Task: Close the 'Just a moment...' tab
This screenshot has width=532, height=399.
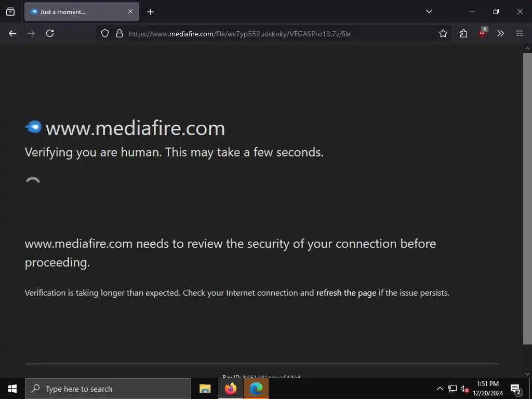Action: 130,11
